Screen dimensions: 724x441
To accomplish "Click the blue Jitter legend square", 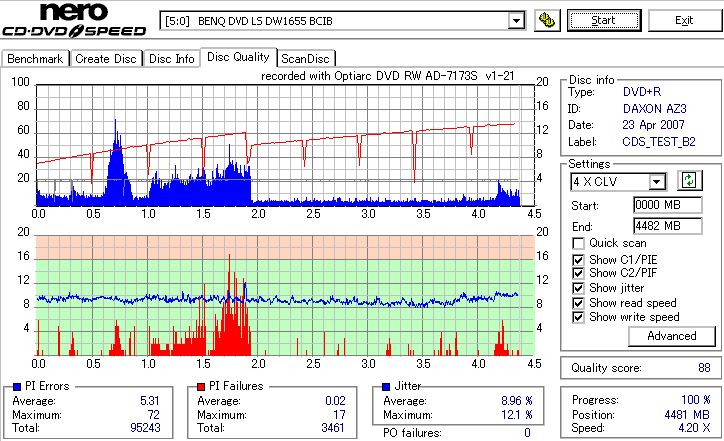I will pos(386,387).
